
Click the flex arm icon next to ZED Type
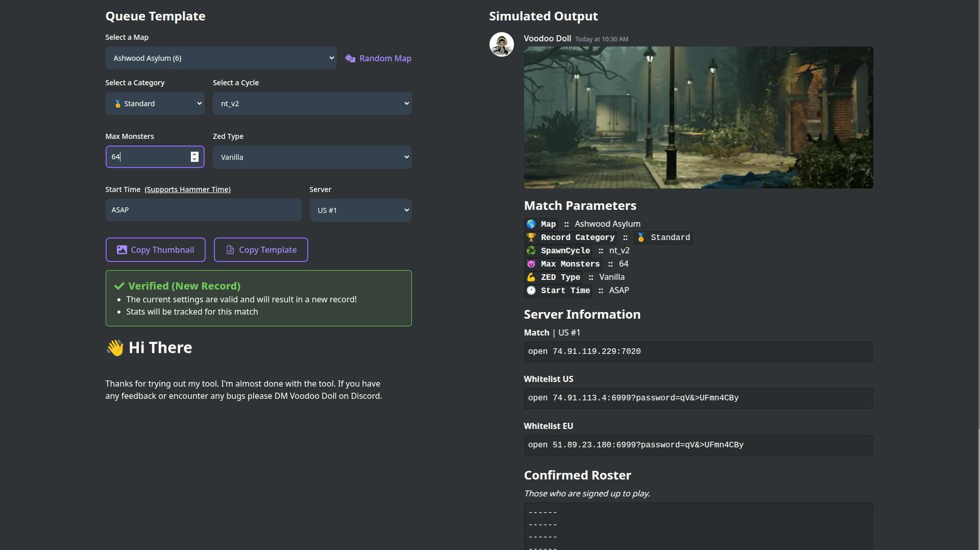[x=531, y=277]
